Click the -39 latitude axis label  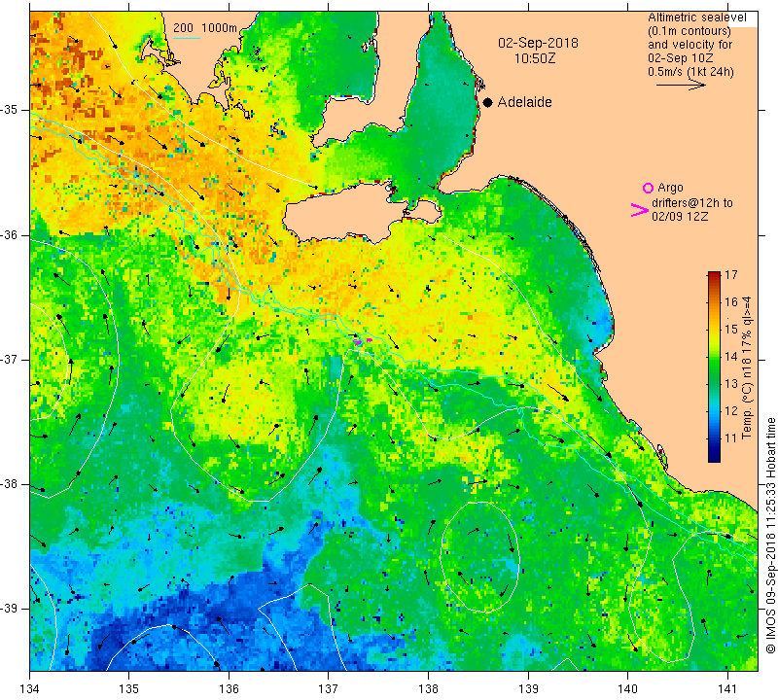coord(9,609)
